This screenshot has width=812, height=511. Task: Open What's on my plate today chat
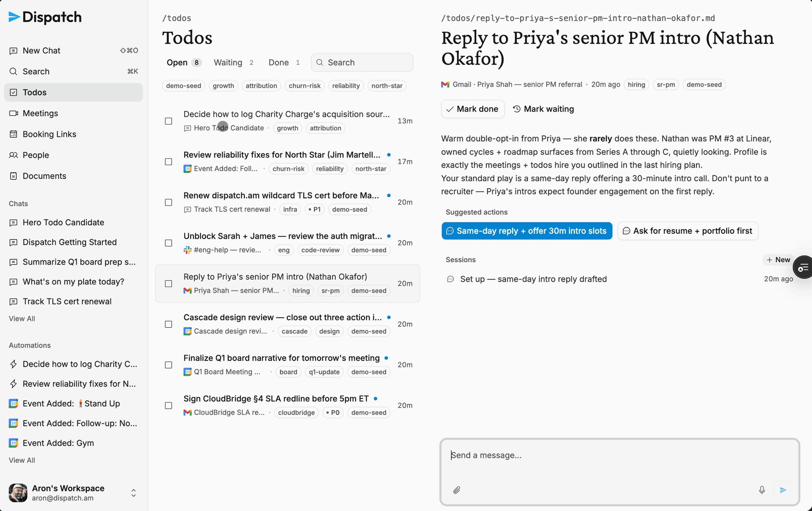pos(73,282)
